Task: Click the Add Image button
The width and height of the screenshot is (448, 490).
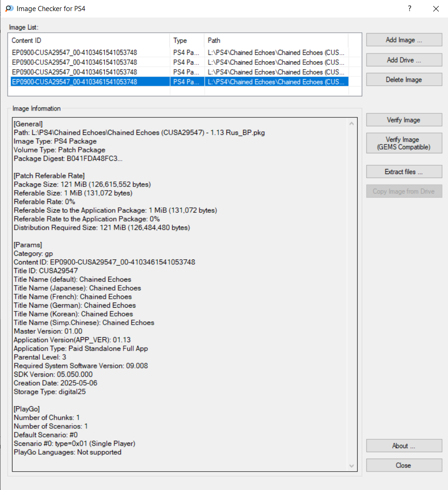Action: [x=404, y=40]
